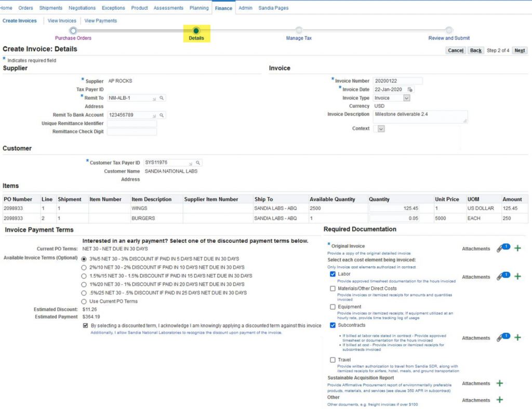Screen dimensions: 532x409
Task: Open the Invoice Date calendar picker
Action: 410,89
